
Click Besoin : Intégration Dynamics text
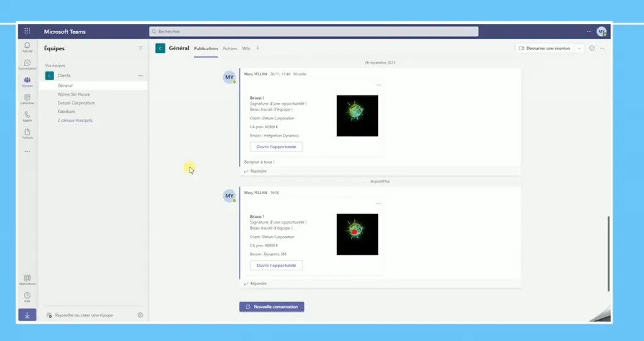tap(274, 136)
